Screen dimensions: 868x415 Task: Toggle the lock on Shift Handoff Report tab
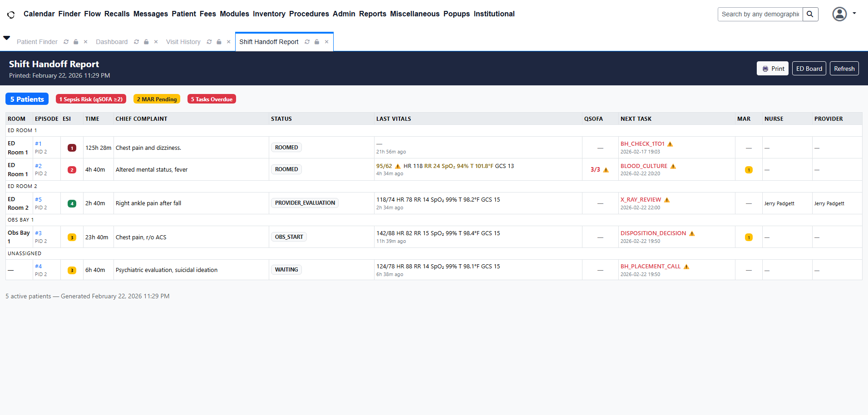pyautogui.click(x=317, y=42)
